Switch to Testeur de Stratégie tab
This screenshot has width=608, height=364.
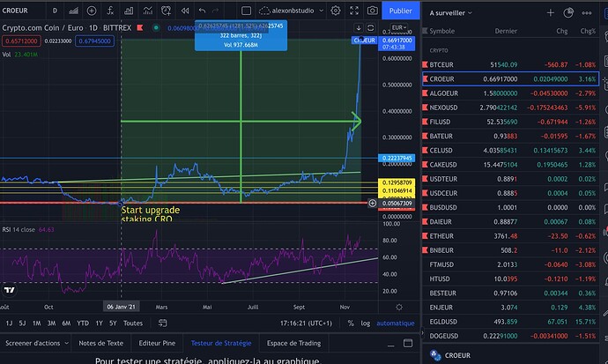coord(221,343)
